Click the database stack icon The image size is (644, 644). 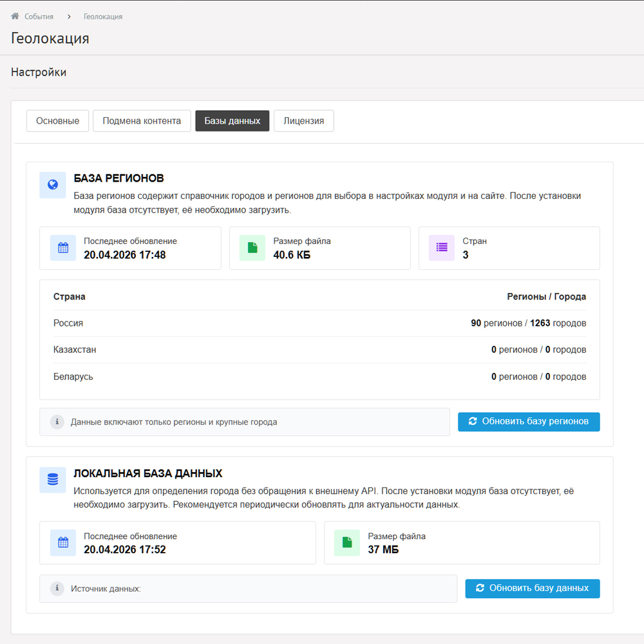point(53,480)
